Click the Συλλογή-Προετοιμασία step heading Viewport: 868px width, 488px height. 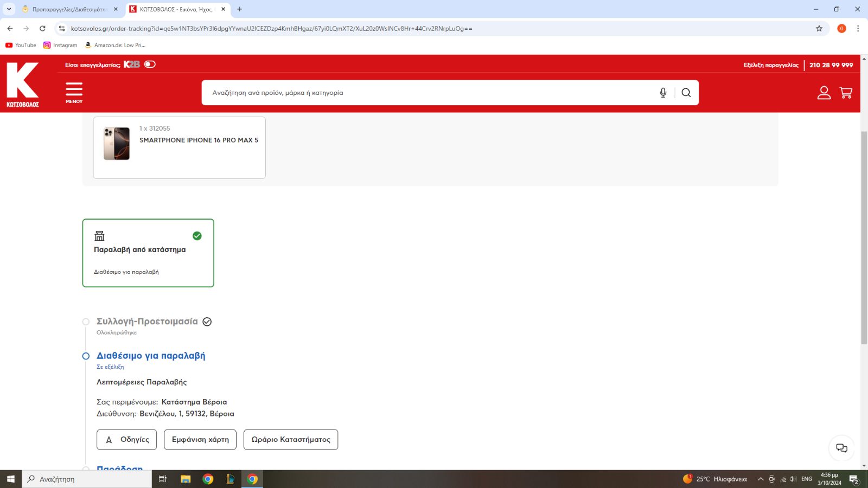point(147,322)
